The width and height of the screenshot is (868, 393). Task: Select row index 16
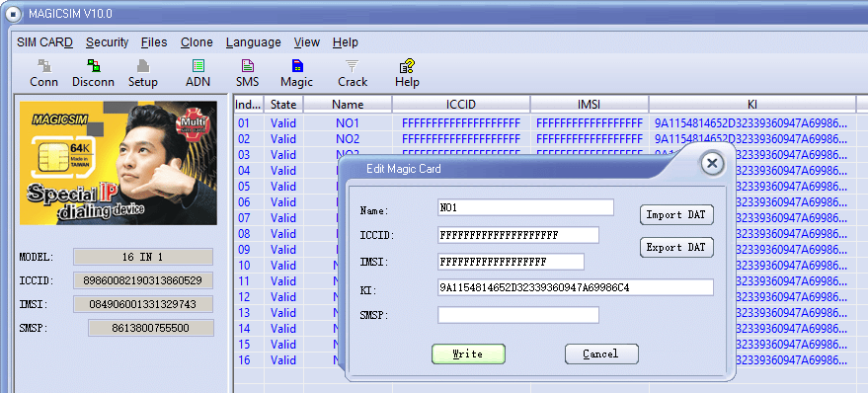coord(244,360)
